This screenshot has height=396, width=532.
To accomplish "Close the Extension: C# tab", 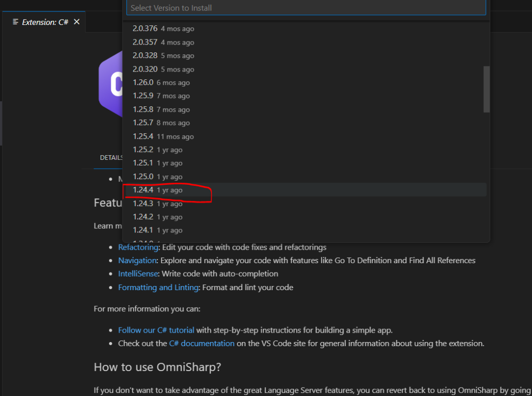I will point(77,22).
